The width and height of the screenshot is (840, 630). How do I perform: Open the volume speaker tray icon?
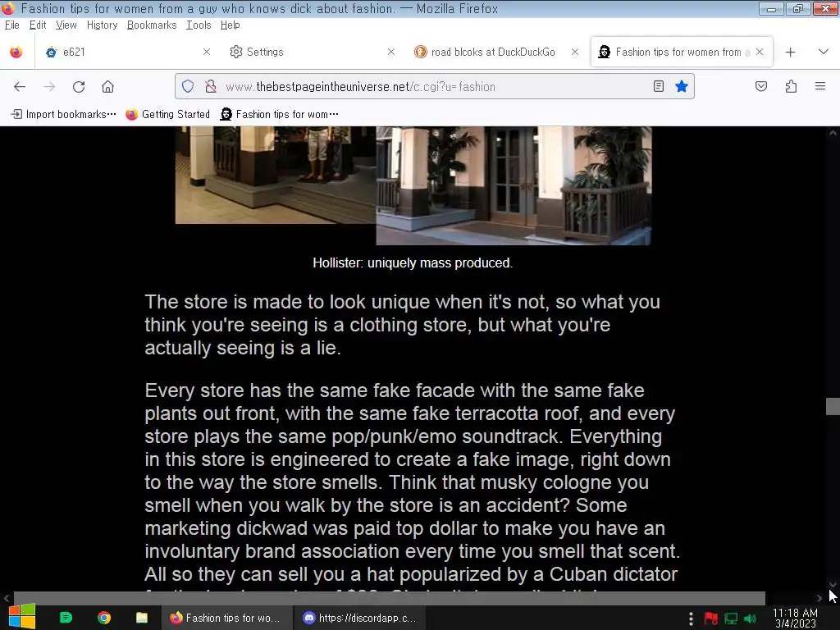[751, 619]
